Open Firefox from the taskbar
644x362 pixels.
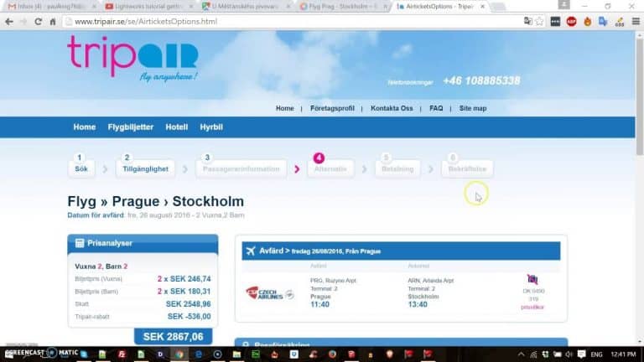tap(332, 354)
